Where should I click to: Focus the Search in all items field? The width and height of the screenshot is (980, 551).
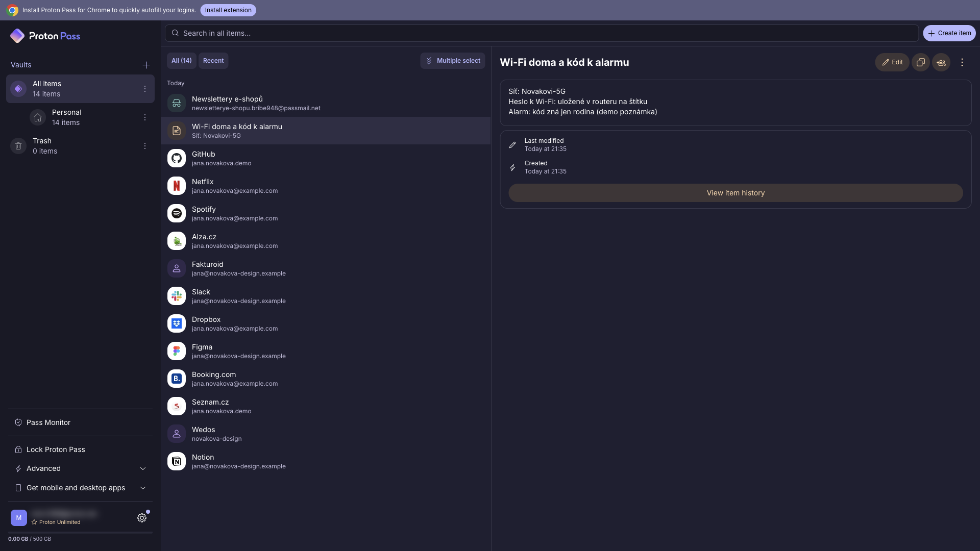pyautogui.click(x=542, y=33)
